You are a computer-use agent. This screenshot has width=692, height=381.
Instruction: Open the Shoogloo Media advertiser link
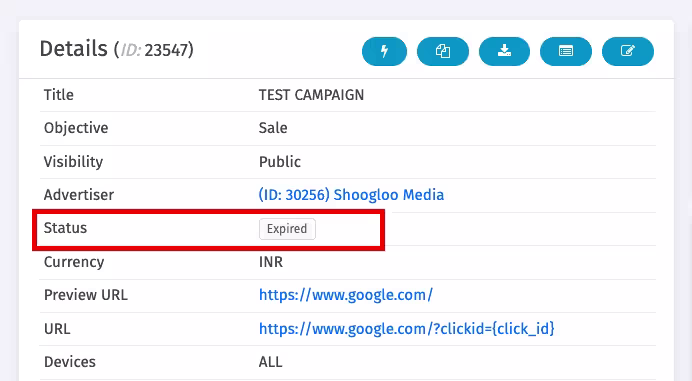[351, 195]
